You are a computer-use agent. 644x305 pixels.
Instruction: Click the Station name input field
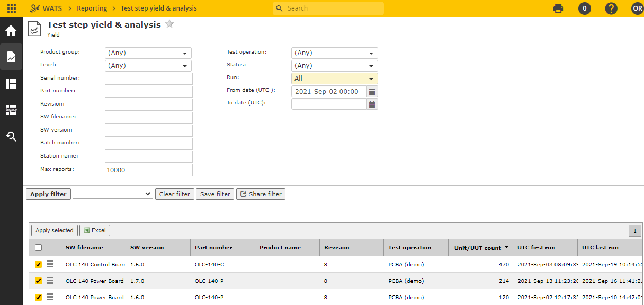149,156
